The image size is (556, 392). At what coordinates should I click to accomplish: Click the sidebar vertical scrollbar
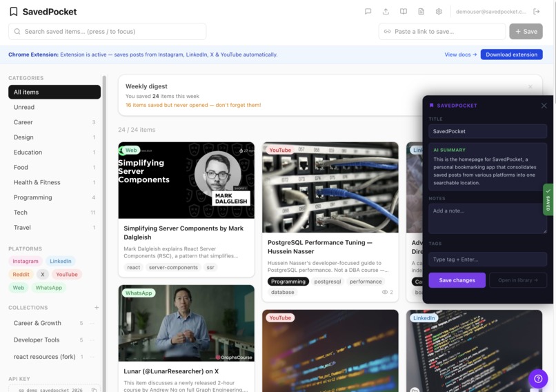point(104,233)
